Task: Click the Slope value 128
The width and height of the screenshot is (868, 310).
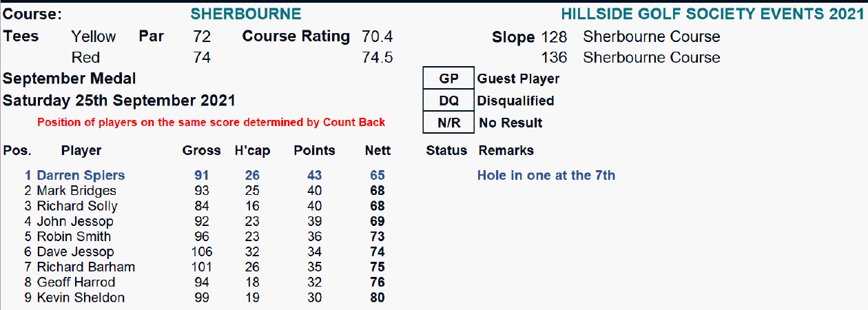Action: (x=555, y=37)
